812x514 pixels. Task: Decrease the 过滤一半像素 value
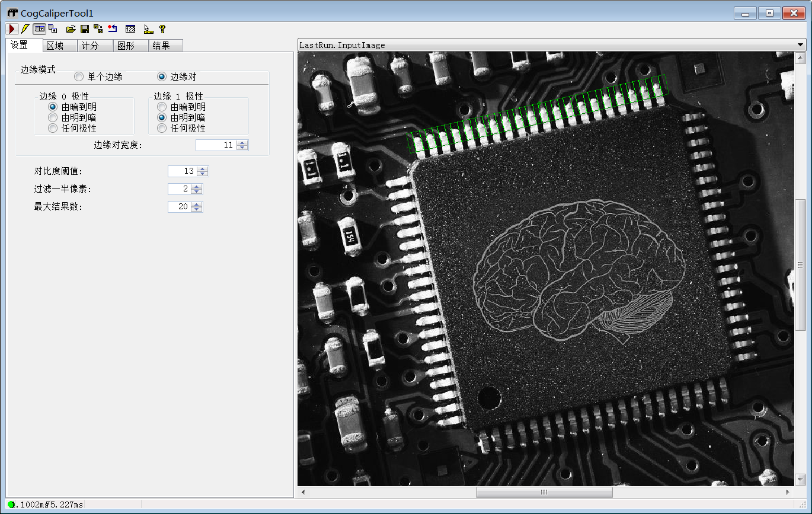click(197, 191)
